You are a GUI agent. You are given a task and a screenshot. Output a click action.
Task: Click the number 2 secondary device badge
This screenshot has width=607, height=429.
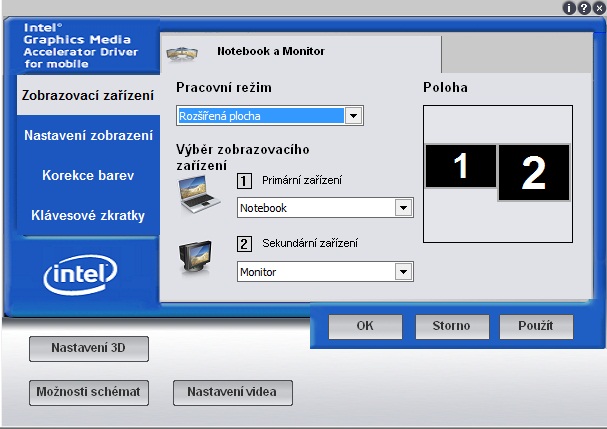[244, 244]
